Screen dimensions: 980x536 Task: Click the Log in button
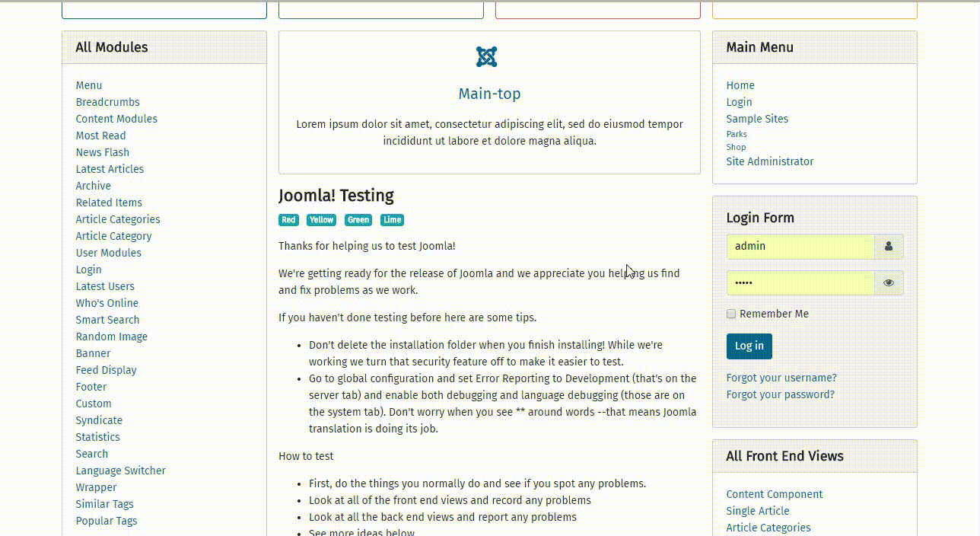pyautogui.click(x=749, y=346)
